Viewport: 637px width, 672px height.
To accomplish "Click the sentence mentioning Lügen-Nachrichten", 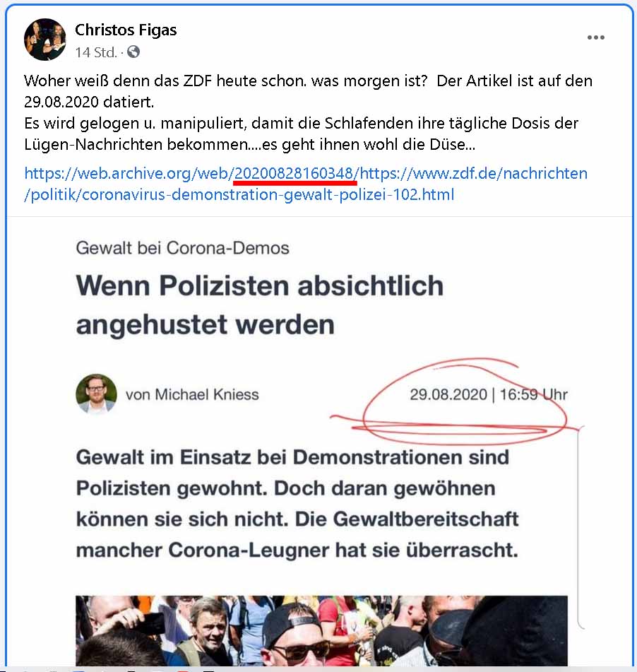I will 301,134.
